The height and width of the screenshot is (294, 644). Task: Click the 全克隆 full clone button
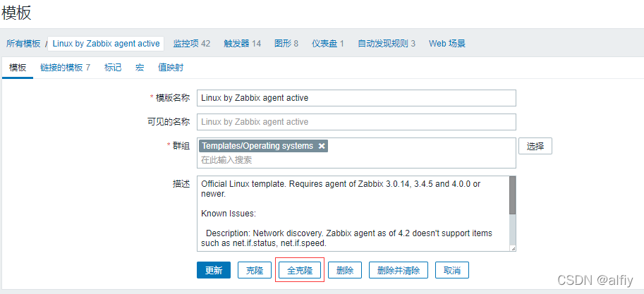click(x=300, y=270)
